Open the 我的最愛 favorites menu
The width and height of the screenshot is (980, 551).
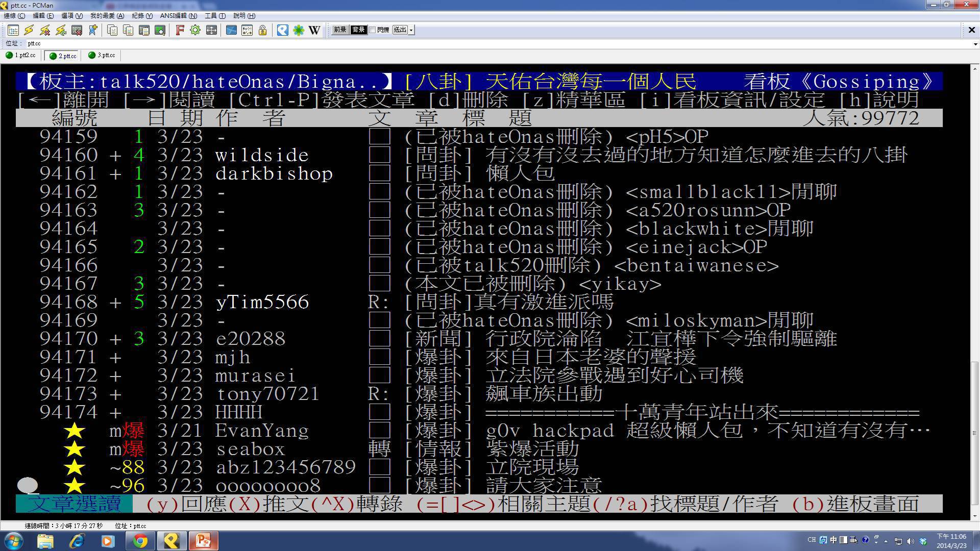[x=107, y=16]
